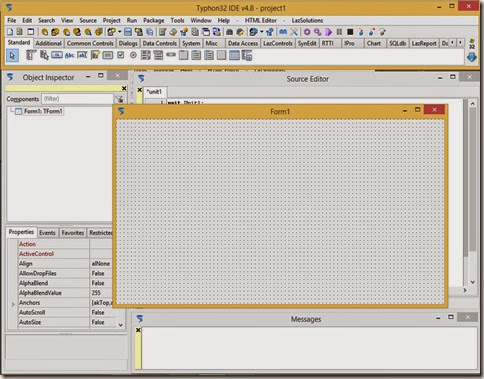Select the ActiveControl property row

(65, 254)
